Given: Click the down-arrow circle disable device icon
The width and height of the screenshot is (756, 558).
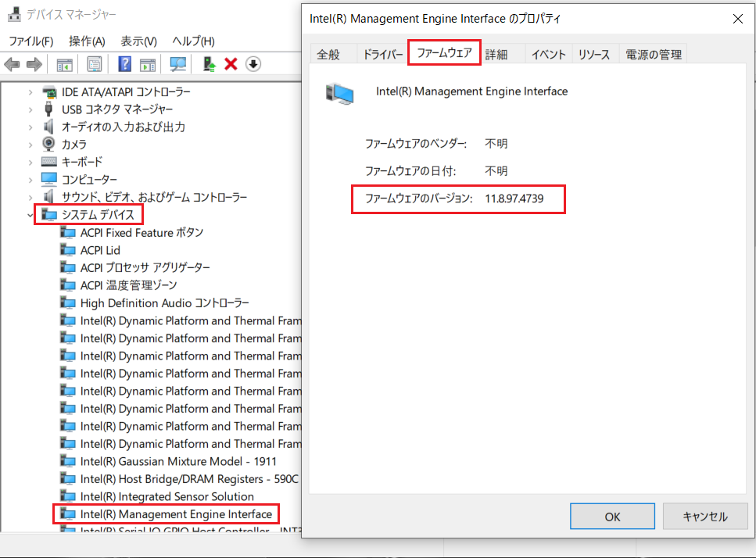Looking at the screenshot, I should pyautogui.click(x=253, y=64).
